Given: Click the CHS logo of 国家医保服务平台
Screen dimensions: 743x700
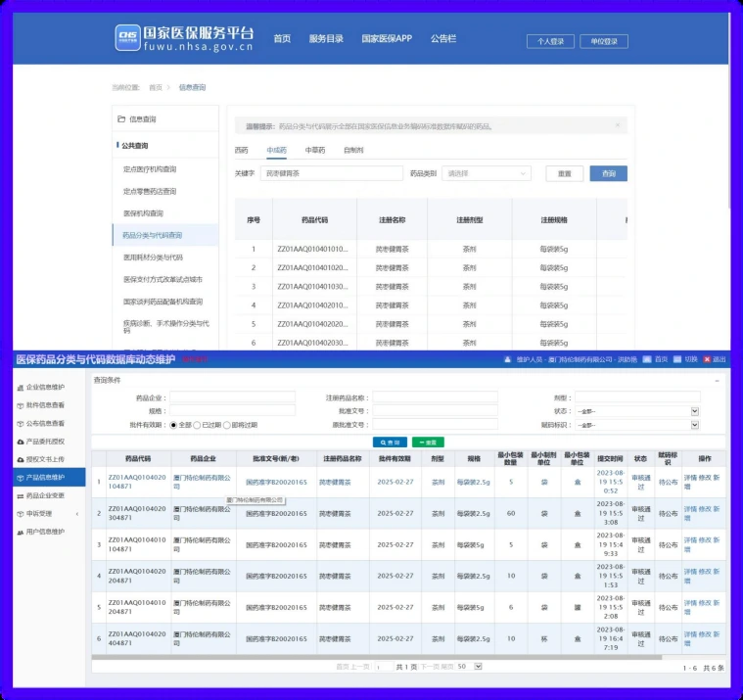Looking at the screenshot, I should pyautogui.click(x=127, y=37).
